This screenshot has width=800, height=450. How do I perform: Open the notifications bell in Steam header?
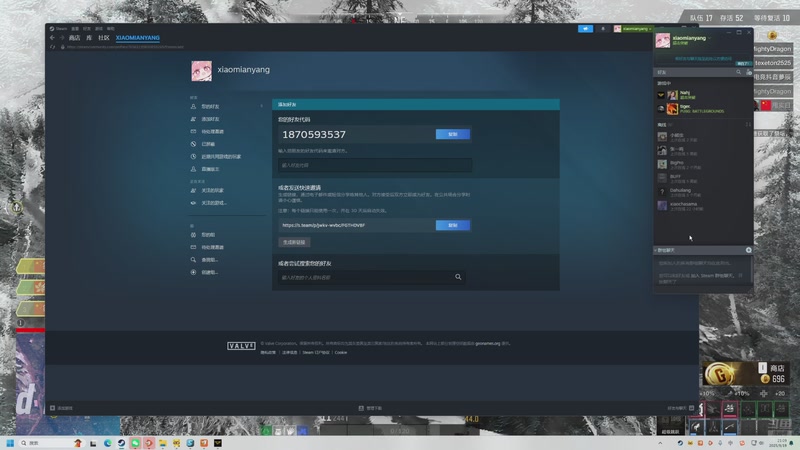click(x=603, y=29)
